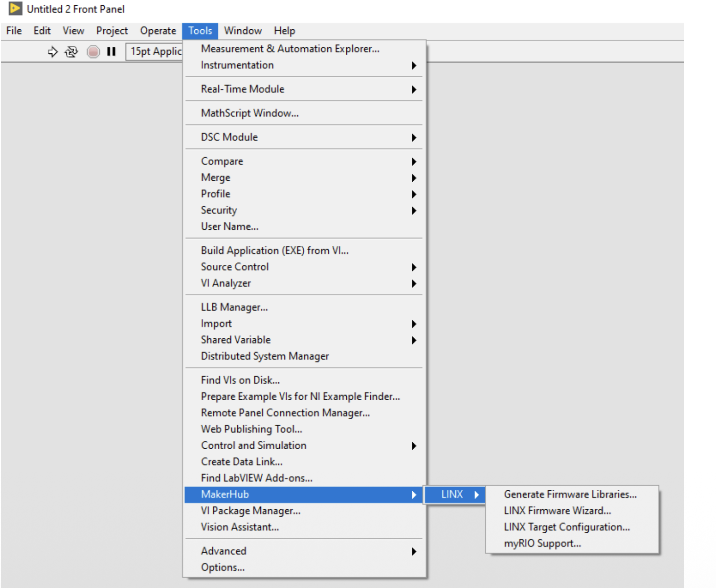
Task: Expand the Shared Variable submenu
Action: pos(304,340)
